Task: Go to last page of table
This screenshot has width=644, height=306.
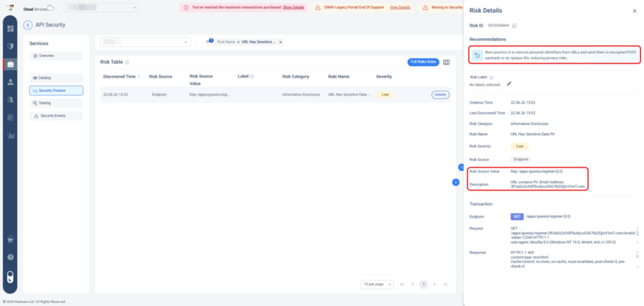Action: (x=446, y=284)
